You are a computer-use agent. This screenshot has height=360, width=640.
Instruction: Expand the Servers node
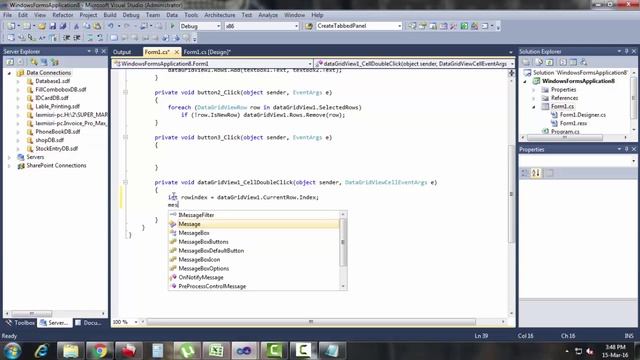coord(9,157)
